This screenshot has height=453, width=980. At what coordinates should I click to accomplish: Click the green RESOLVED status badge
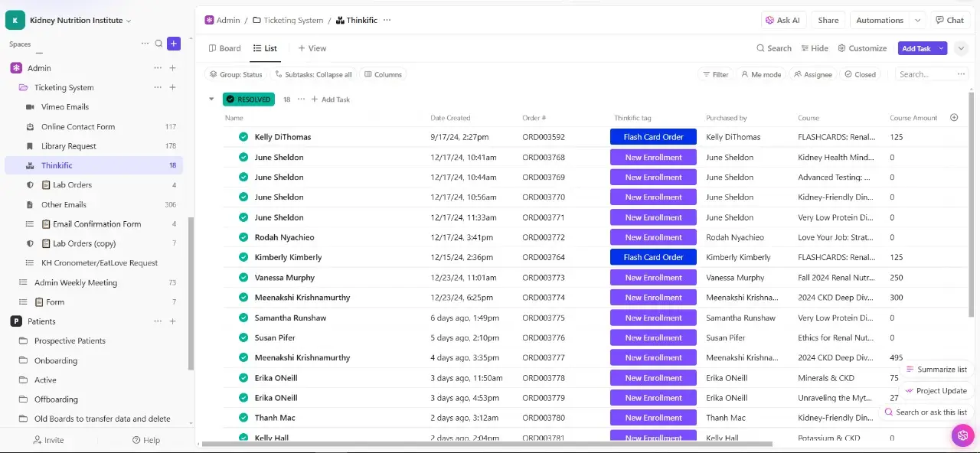[249, 99]
